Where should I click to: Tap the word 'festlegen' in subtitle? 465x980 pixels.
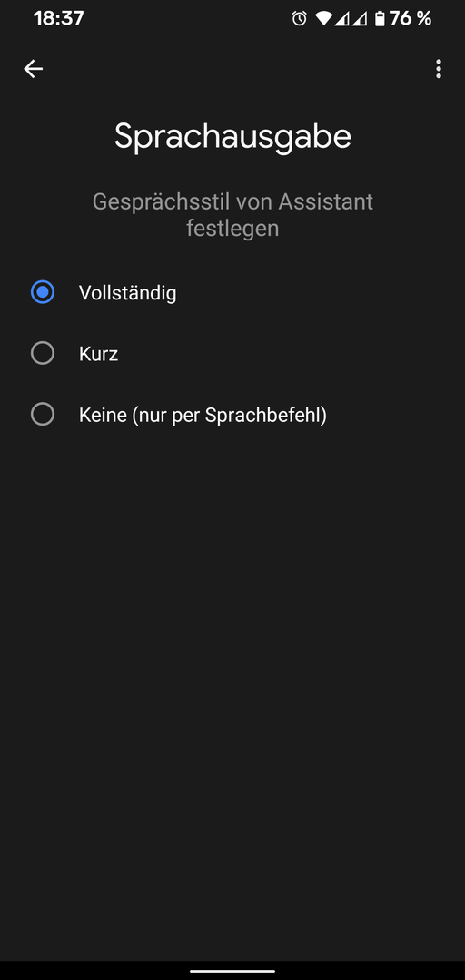232,228
